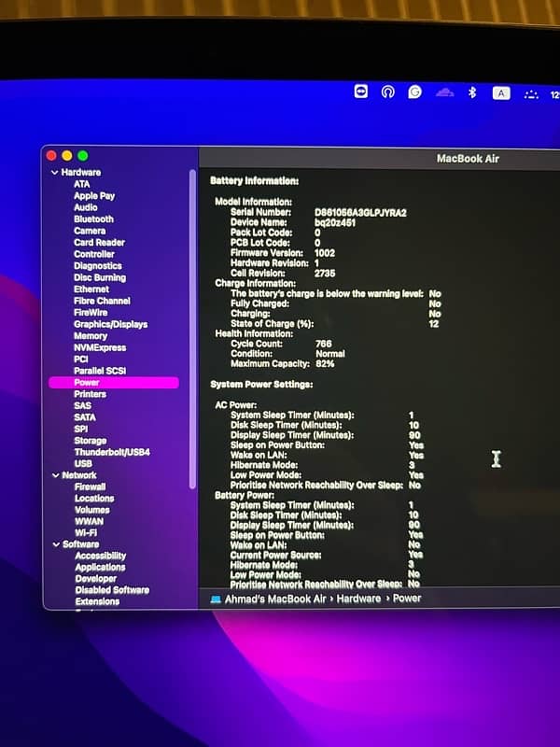
Task: Select USB in the sidebar
Action: coord(83,463)
